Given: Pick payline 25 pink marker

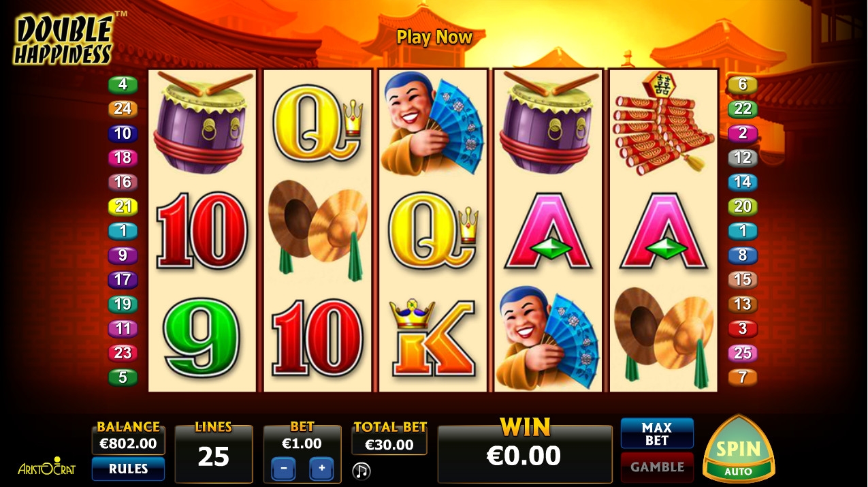Looking at the screenshot, I should [743, 353].
